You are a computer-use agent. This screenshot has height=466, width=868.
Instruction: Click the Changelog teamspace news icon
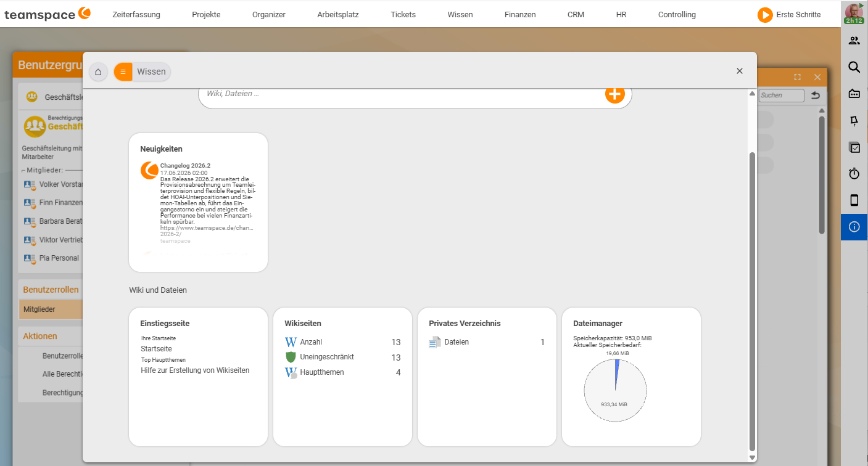click(x=149, y=170)
